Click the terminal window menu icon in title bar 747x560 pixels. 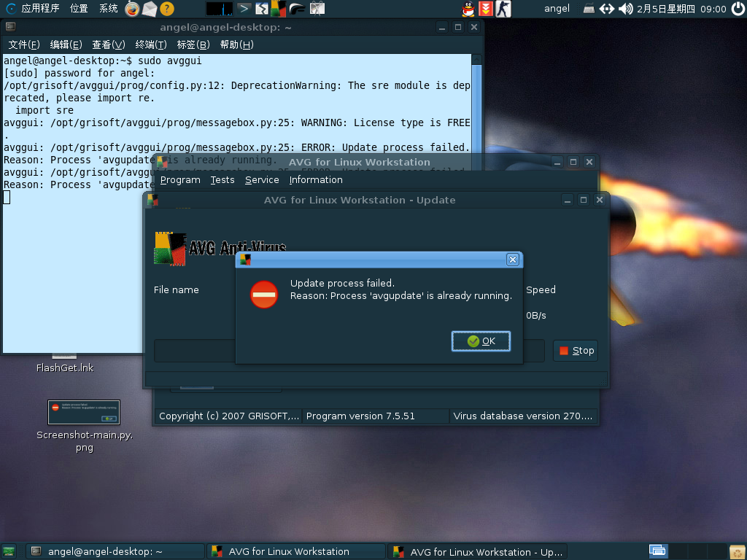coord(10,27)
